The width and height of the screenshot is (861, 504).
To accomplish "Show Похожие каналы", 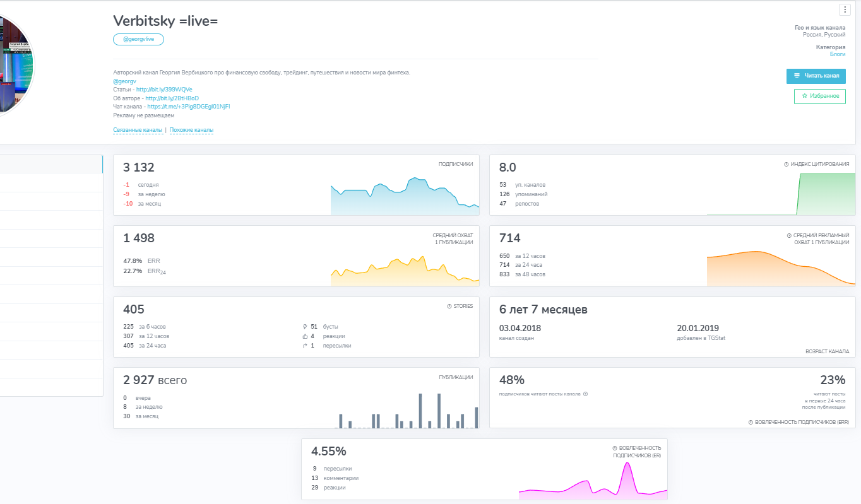I will [x=191, y=130].
